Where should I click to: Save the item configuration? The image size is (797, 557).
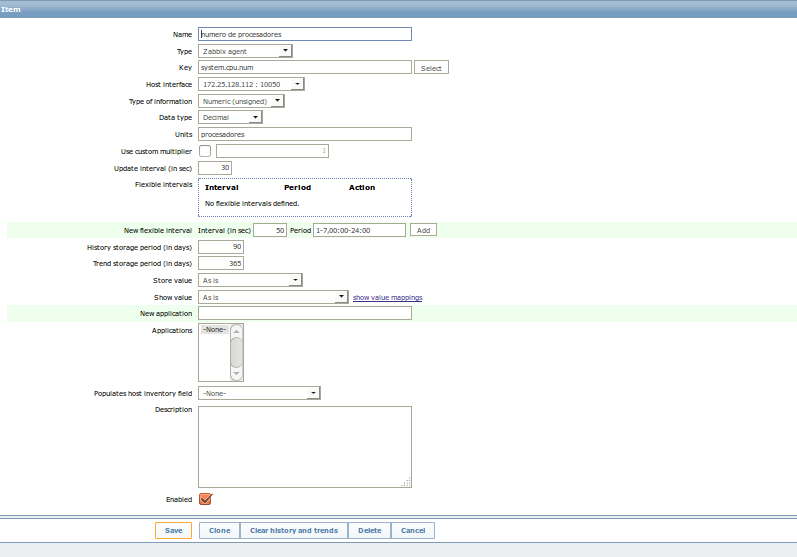pos(173,530)
